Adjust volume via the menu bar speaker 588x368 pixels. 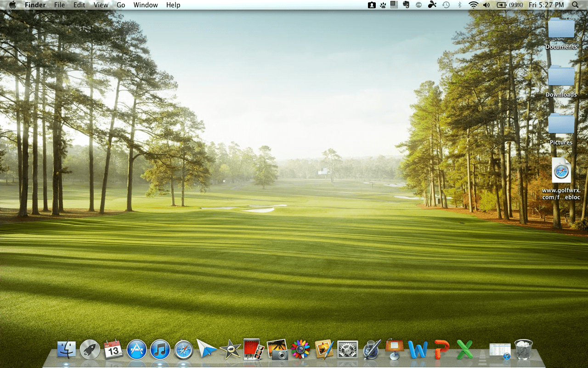pos(486,5)
